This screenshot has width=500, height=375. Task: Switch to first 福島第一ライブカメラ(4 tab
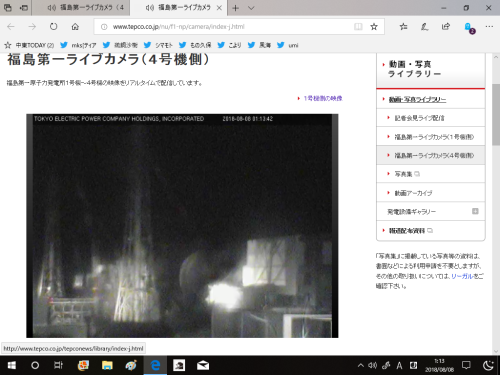click(x=81, y=8)
